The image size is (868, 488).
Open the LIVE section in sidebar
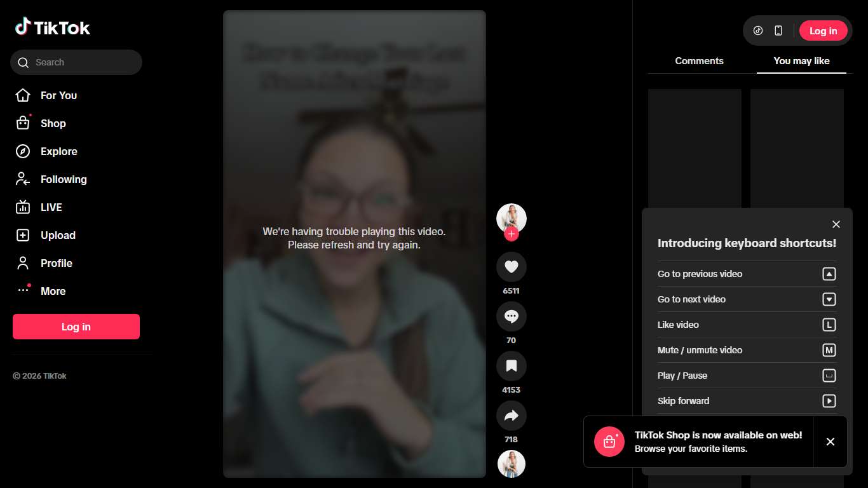click(x=51, y=207)
